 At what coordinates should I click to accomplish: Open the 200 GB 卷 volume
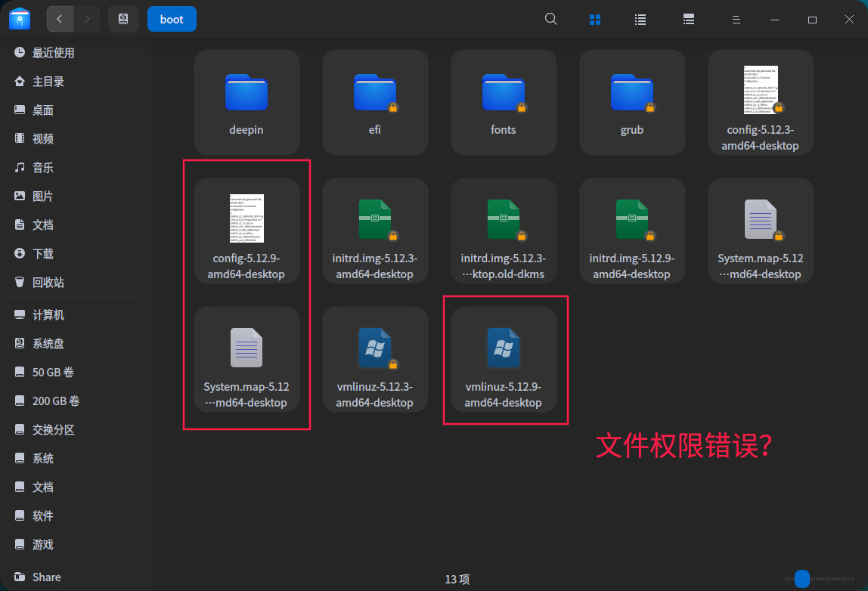(x=72, y=401)
